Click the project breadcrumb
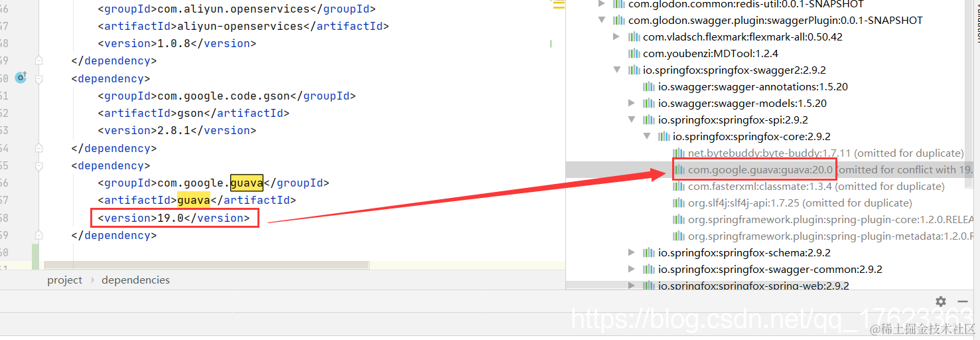 tap(65, 280)
